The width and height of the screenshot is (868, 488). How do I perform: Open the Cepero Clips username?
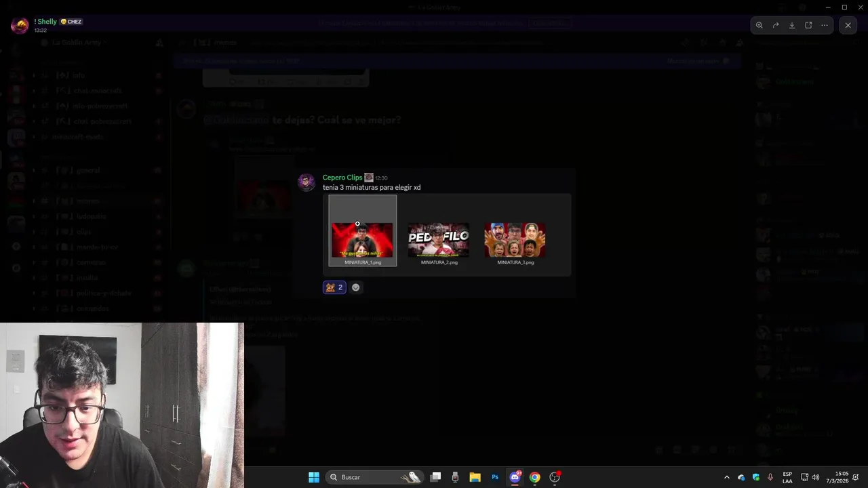342,178
